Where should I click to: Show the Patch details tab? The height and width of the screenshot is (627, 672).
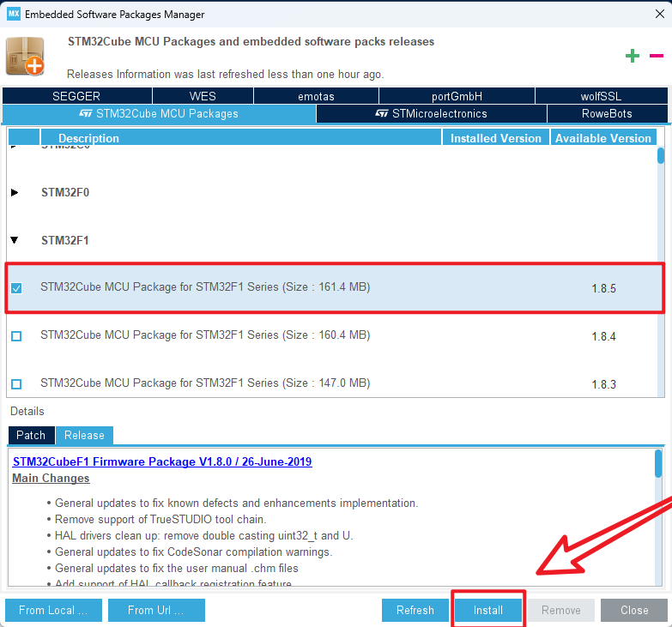point(31,435)
